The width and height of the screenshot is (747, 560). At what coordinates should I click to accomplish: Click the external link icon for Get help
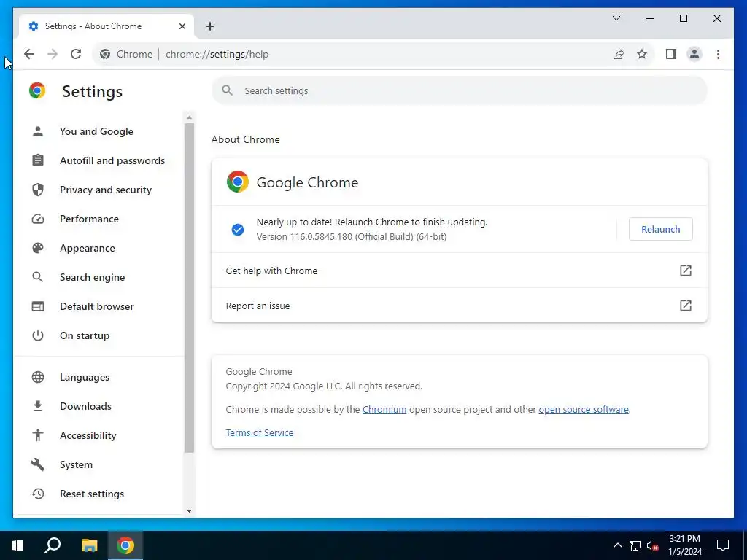click(x=685, y=271)
